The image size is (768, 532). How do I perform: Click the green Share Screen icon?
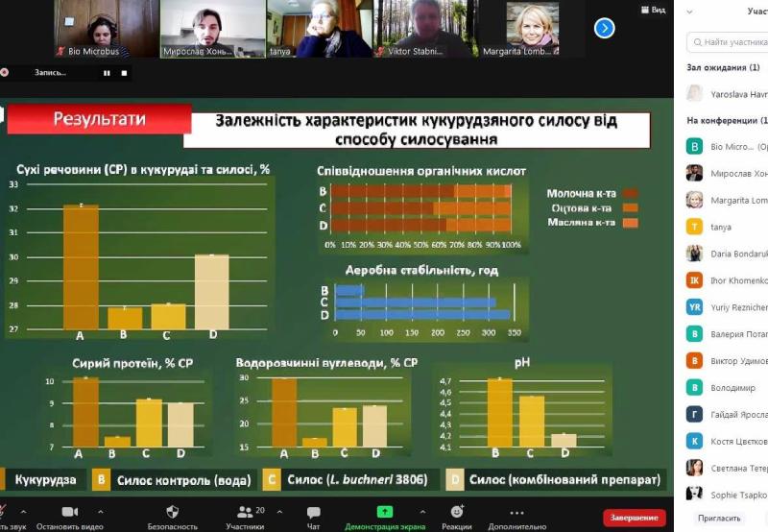[385, 512]
